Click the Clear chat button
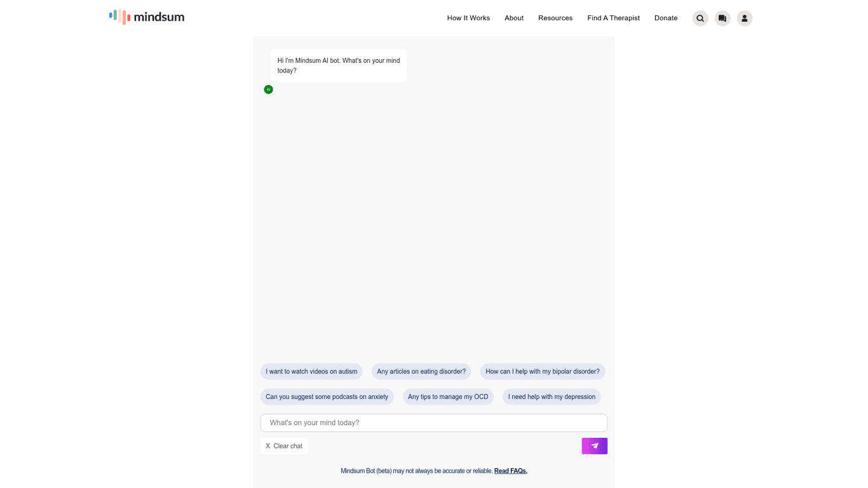Image resolution: width=868 pixels, height=488 pixels. pyautogui.click(x=284, y=446)
